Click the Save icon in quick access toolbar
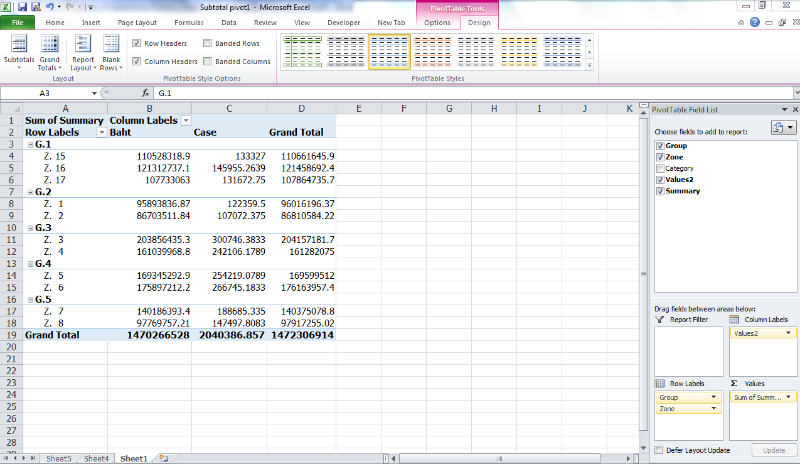 tap(22, 7)
